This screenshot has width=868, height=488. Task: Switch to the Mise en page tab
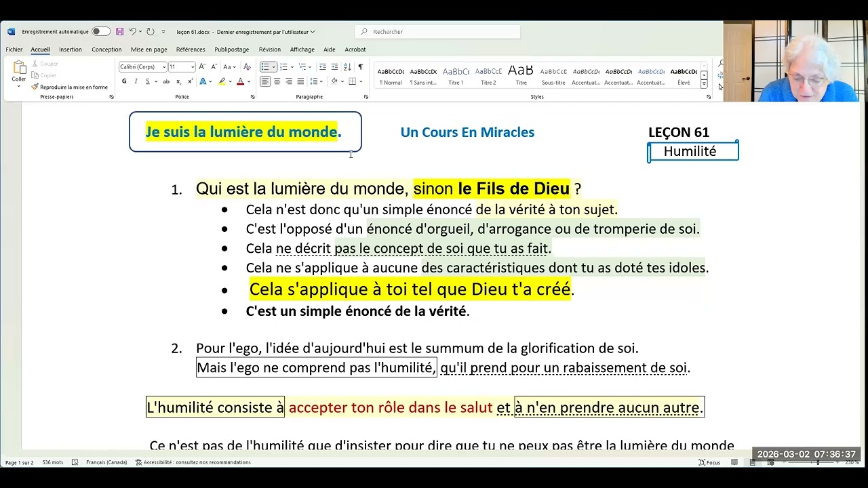pyautogui.click(x=149, y=49)
